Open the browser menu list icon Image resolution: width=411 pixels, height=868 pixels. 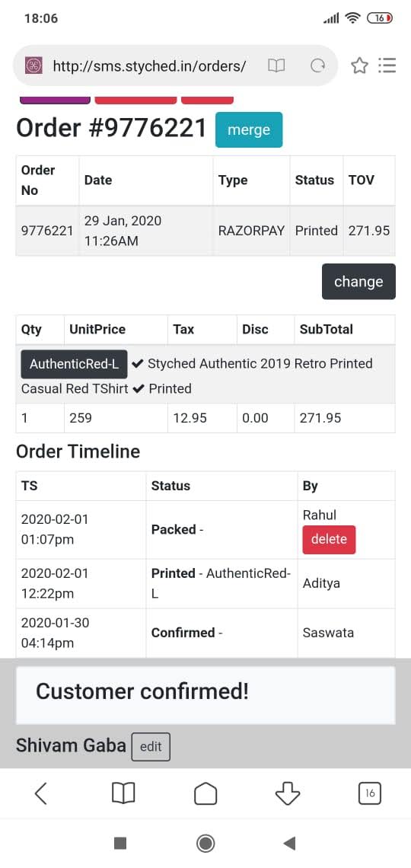pos(387,66)
